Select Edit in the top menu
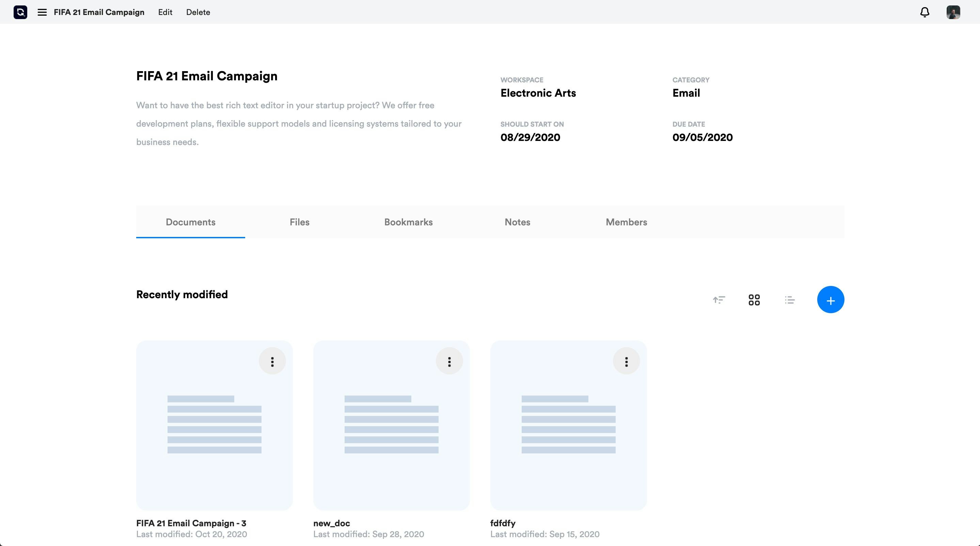The image size is (980, 546). 164,12
